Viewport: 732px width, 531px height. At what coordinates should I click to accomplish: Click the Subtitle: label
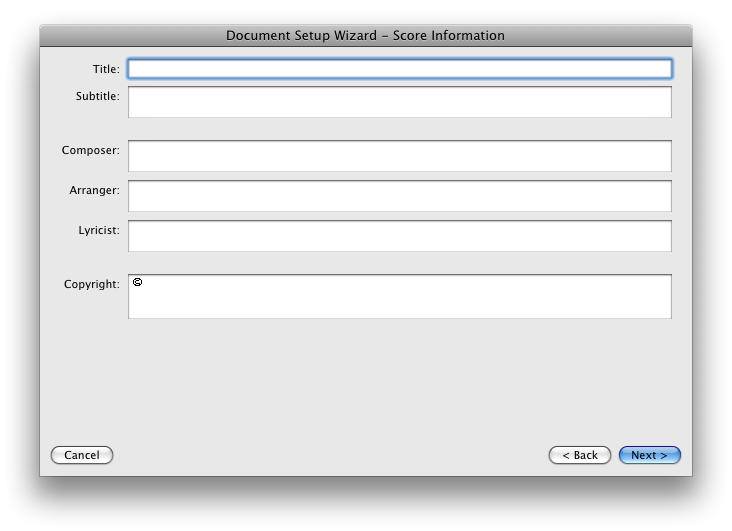pos(98,96)
